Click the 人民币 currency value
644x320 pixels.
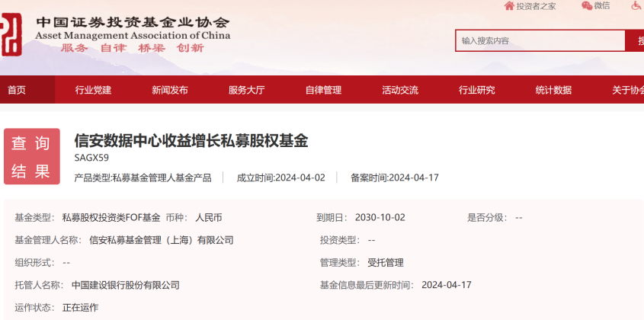pyautogui.click(x=209, y=218)
